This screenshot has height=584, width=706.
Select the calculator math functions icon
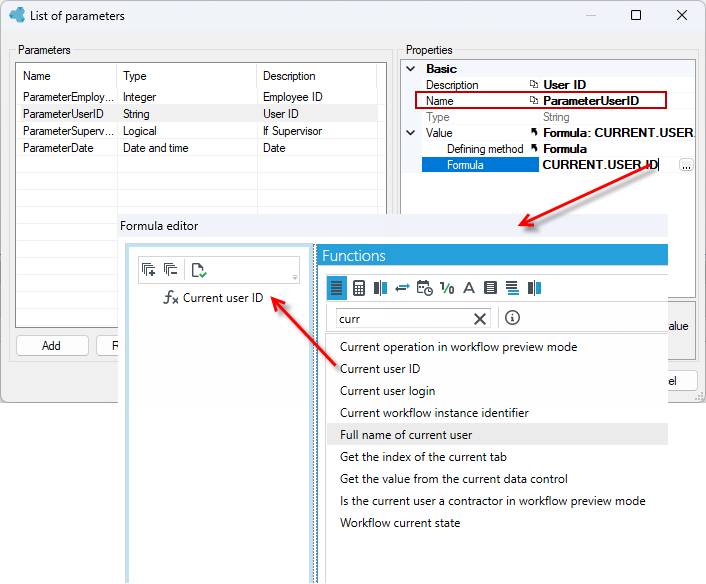pyautogui.click(x=358, y=288)
